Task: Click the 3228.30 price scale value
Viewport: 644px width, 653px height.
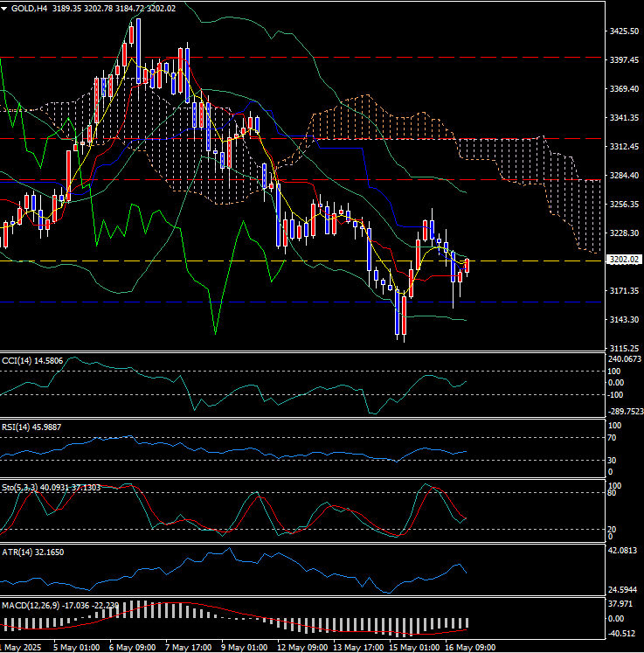Action: coord(624,233)
